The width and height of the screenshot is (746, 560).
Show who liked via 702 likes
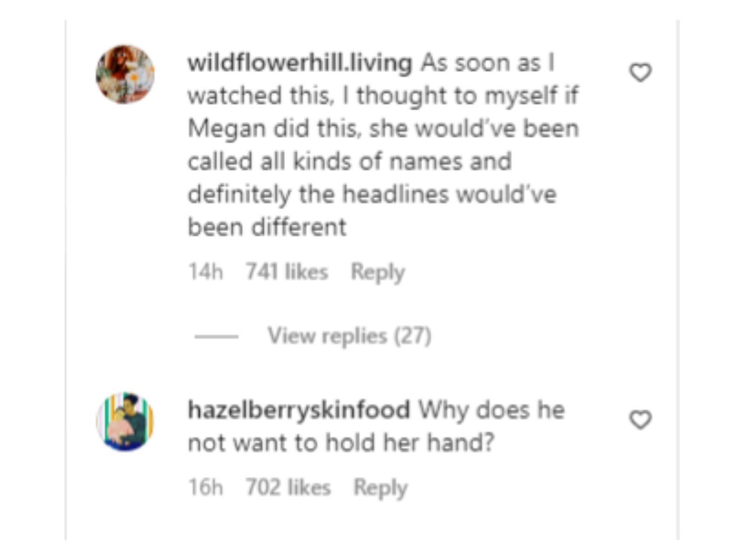coord(288,487)
